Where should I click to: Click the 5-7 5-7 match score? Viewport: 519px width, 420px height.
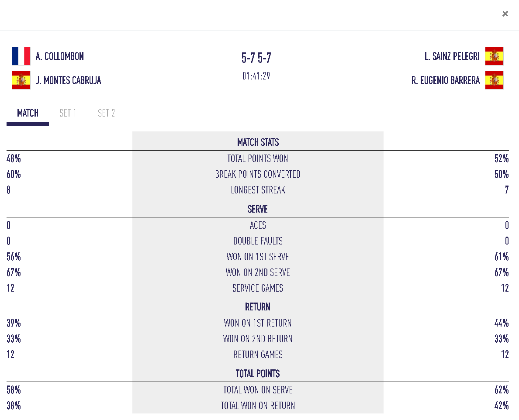pyautogui.click(x=256, y=58)
